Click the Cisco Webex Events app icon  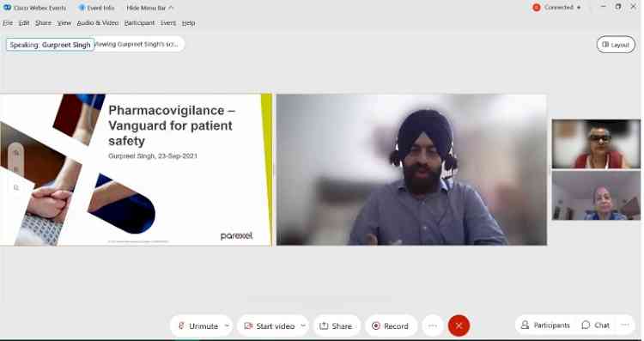(7, 8)
